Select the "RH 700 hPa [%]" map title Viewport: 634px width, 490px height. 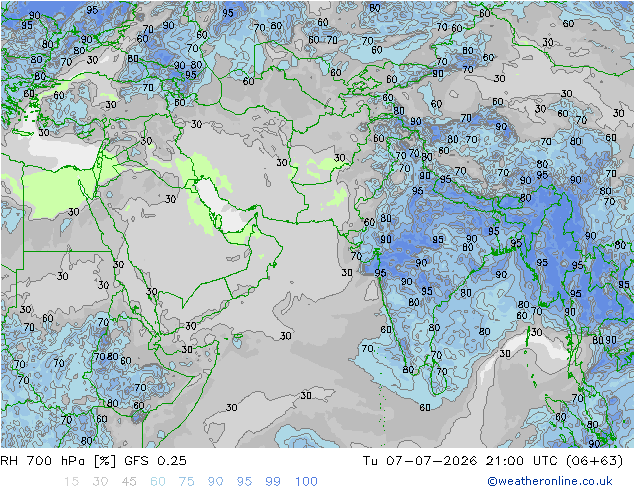tap(58, 460)
